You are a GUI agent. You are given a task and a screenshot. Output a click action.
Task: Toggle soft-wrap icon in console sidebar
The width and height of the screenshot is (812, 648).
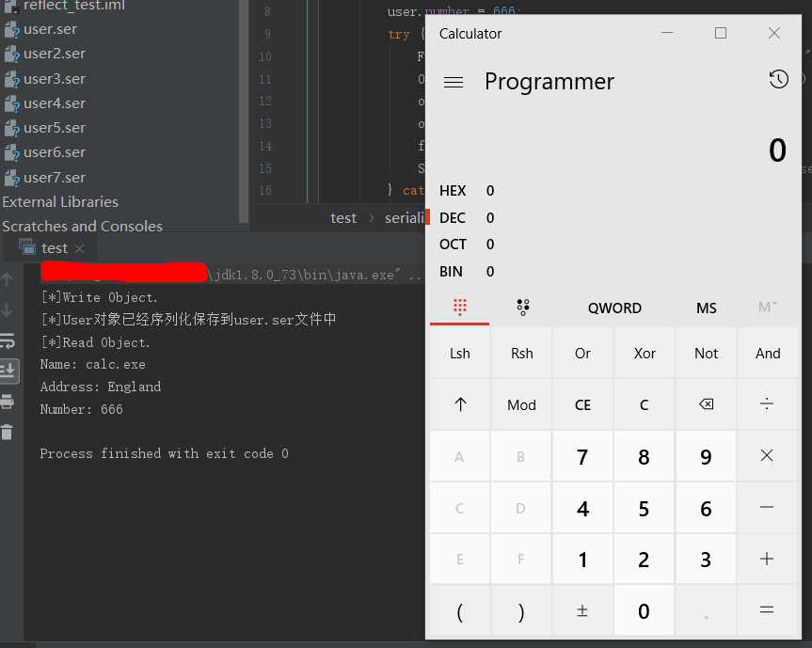(x=8, y=341)
